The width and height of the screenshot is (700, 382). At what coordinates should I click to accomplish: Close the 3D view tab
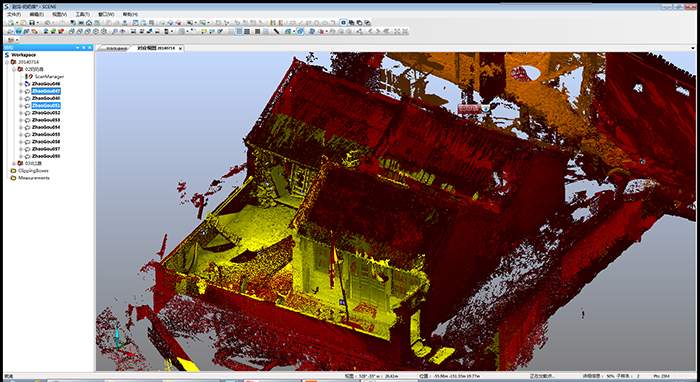[x=180, y=48]
